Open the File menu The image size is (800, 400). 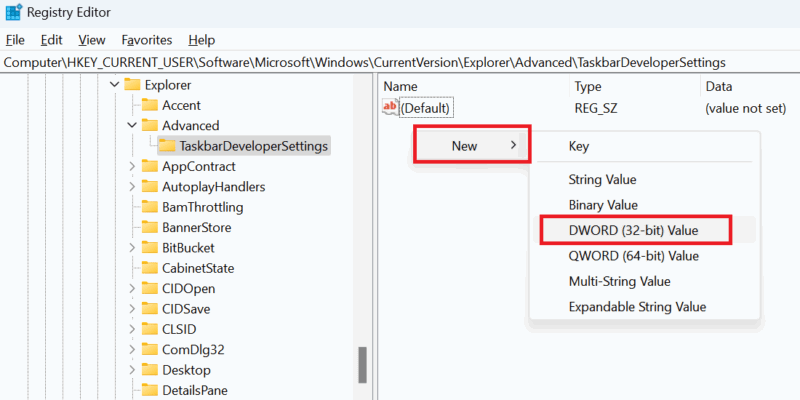(x=15, y=40)
